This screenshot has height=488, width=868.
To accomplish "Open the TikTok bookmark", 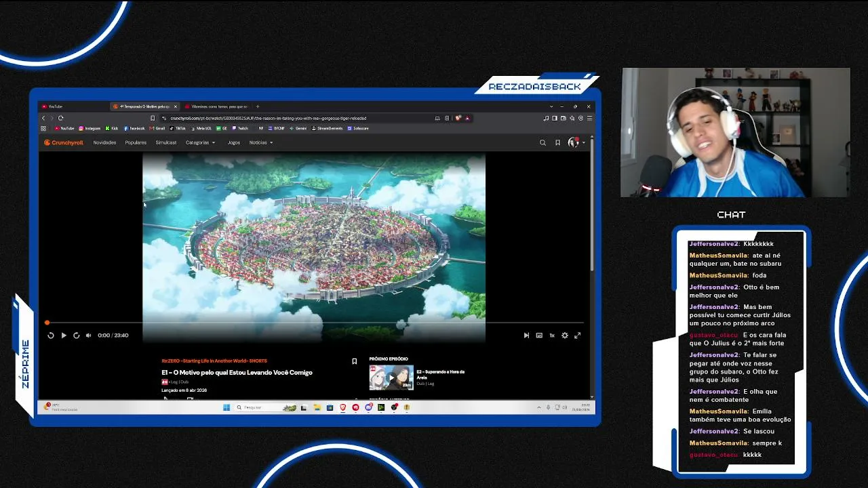I will coord(178,128).
